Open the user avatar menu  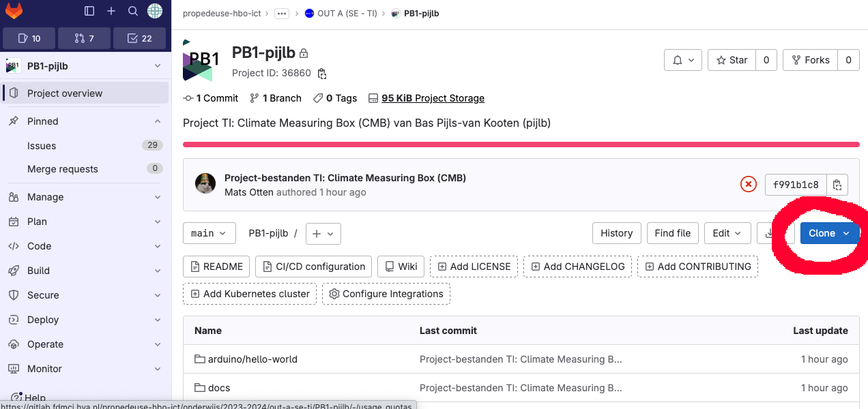pyautogui.click(x=155, y=11)
